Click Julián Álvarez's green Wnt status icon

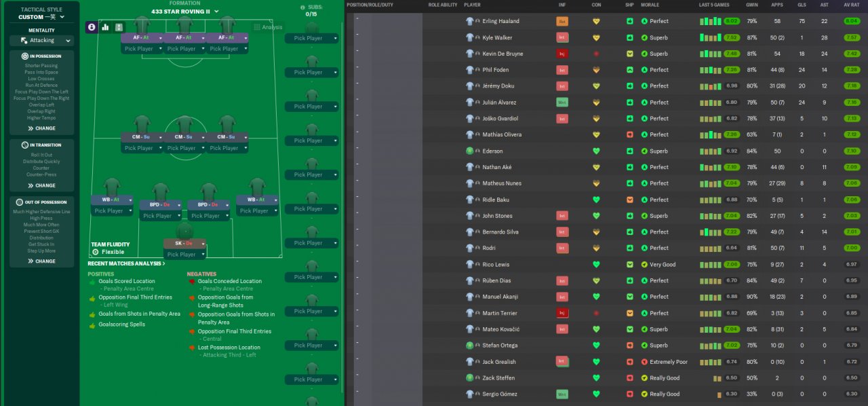561,103
